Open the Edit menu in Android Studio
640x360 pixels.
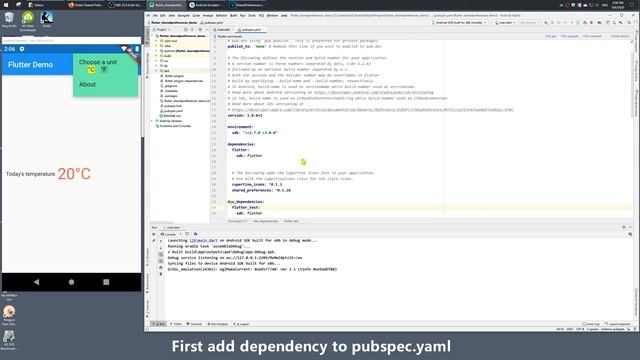click(x=163, y=16)
